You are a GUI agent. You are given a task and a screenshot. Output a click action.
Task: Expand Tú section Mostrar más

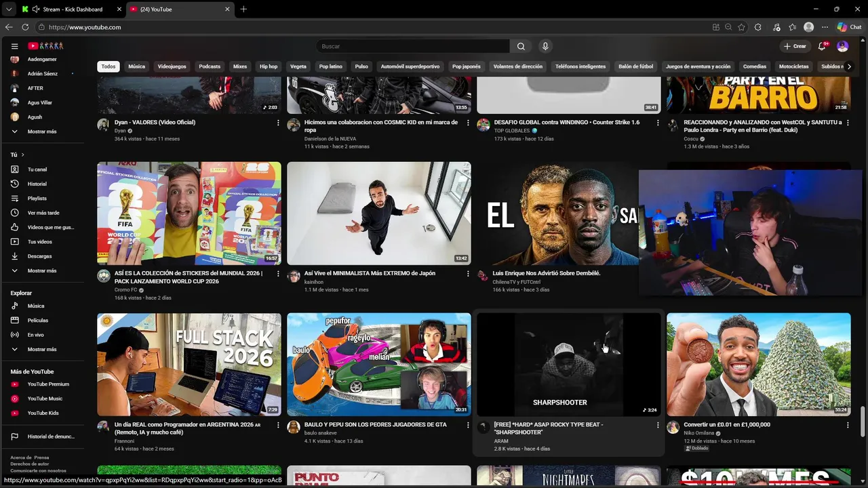42,270
